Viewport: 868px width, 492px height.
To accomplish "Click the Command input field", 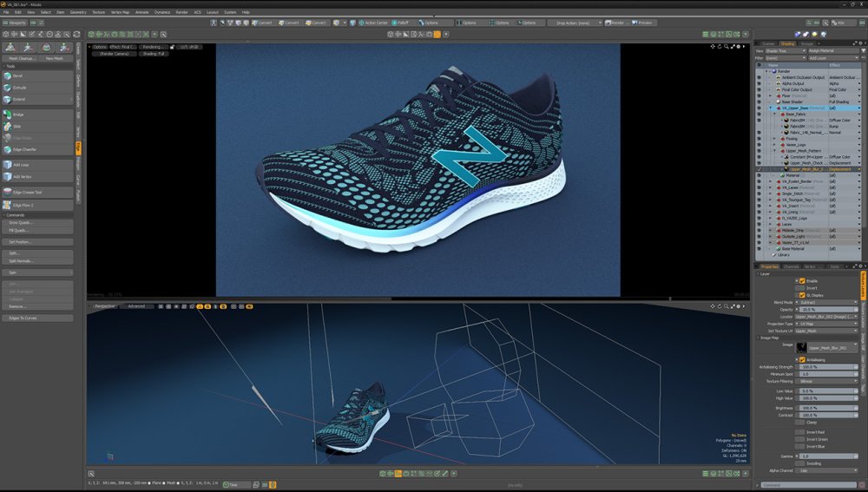I will pyautogui.click(x=809, y=485).
